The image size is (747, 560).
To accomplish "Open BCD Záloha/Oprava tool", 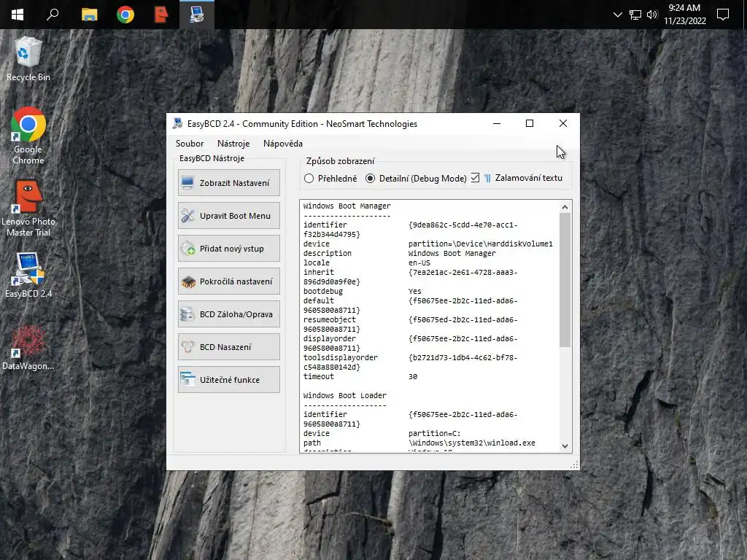I will (x=228, y=314).
